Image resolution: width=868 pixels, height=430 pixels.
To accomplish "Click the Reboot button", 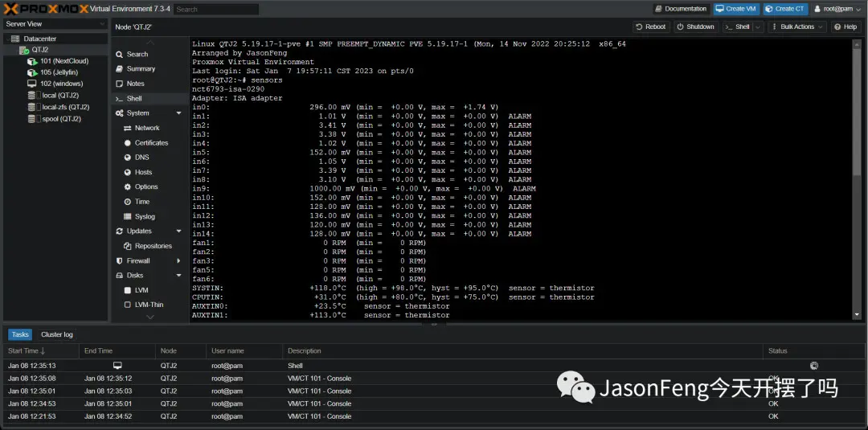I will click(652, 27).
